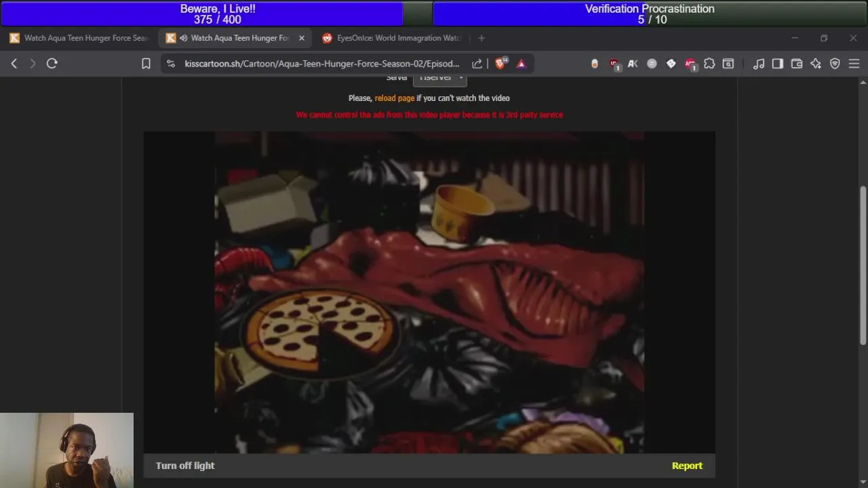
Task: Open Brave Rewards triangle icon
Action: [x=521, y=64]
